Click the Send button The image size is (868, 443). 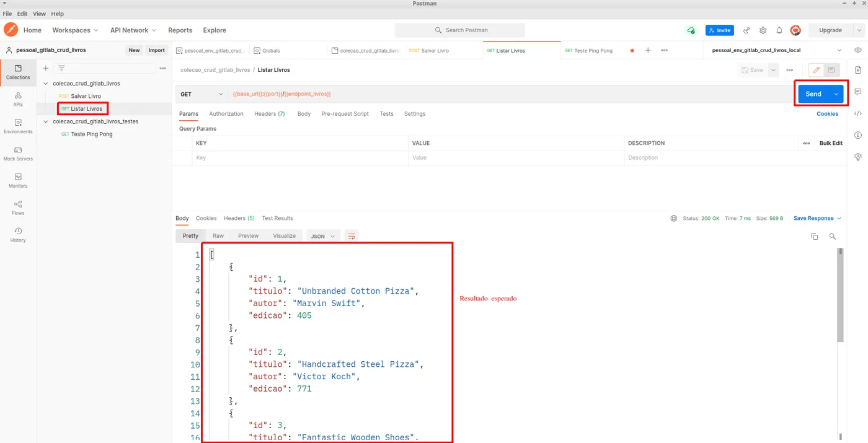coord(813,94)
